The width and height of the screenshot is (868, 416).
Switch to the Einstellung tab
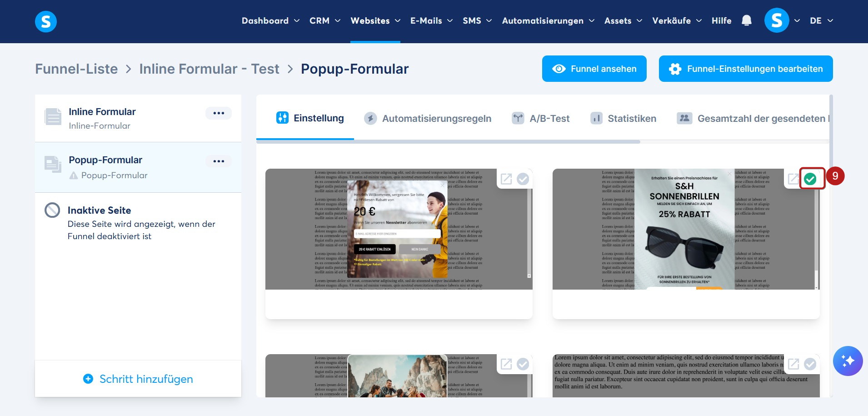(310, 118)
